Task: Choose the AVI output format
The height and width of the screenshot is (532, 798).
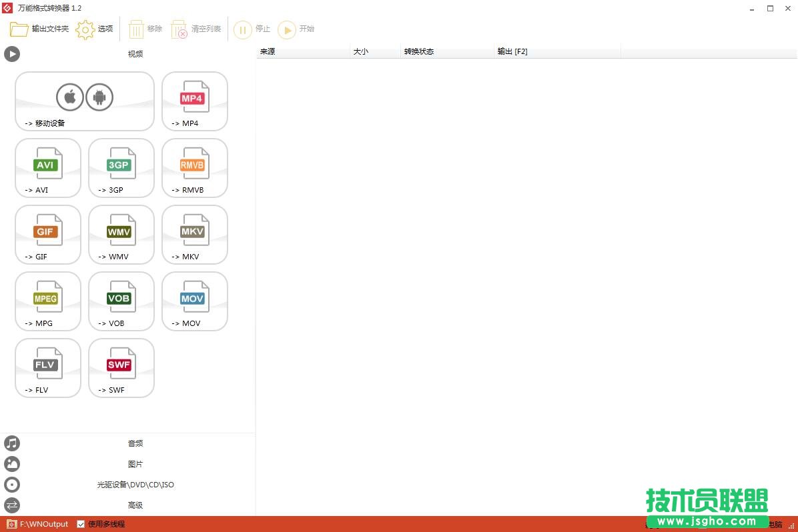Action: [47, 168]
